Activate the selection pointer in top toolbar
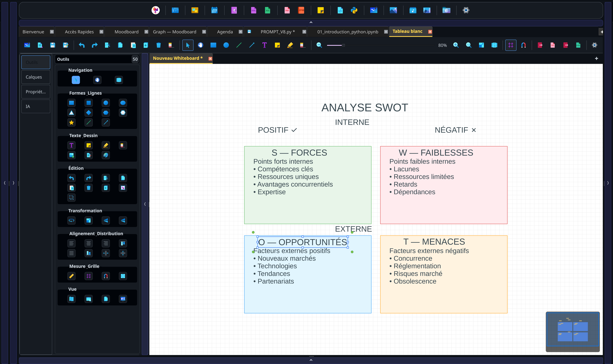Viewport: 613px width, 364px height. pos(188,45)
